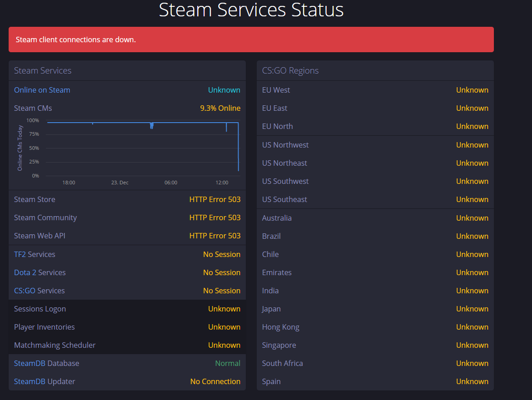
Task: Click the US Southwest region label
Action: tap(285, 181)
